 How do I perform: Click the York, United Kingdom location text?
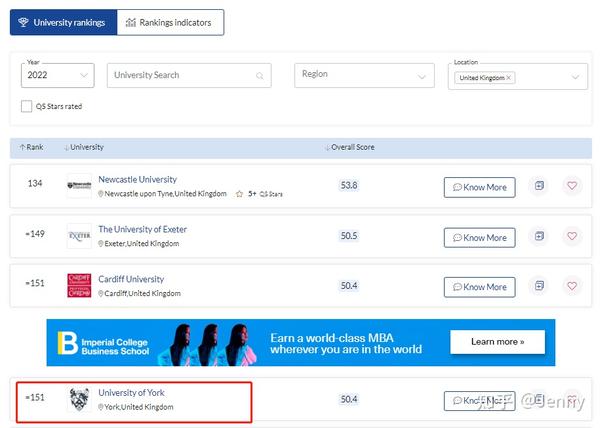pos(136,407)
